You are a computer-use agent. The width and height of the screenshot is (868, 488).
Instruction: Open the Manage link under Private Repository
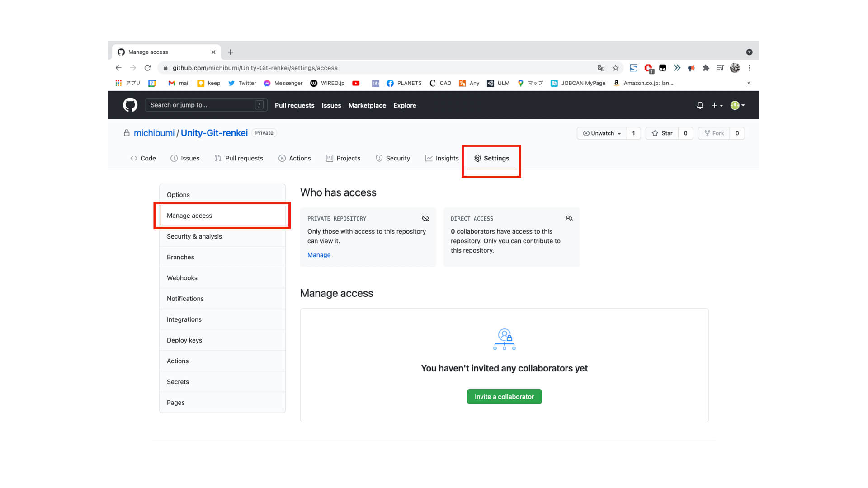click(x=319, y=255)
